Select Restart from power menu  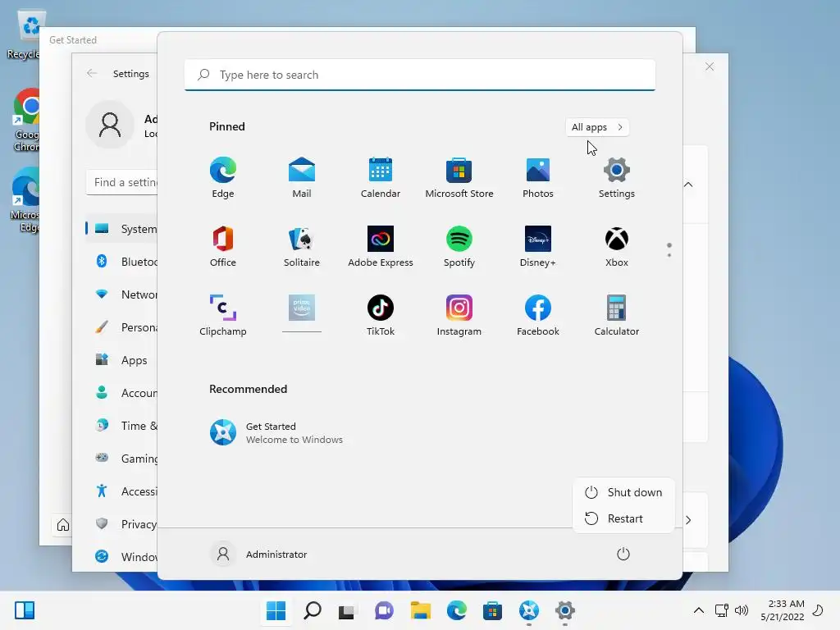[x=623, y=518]
